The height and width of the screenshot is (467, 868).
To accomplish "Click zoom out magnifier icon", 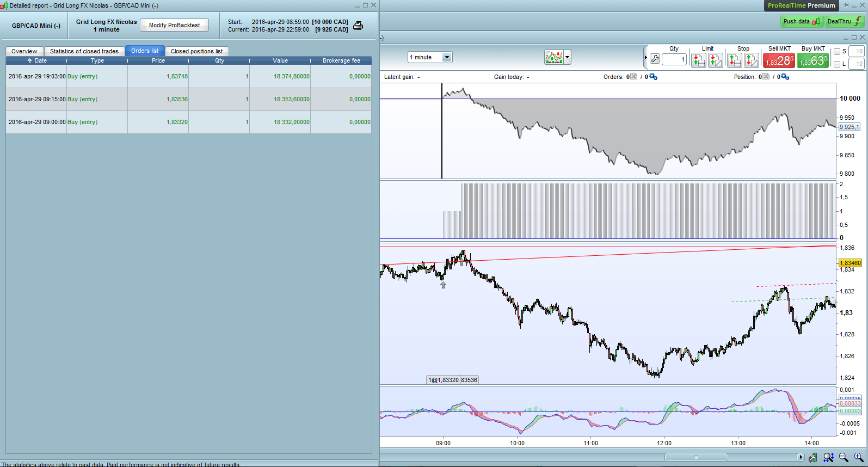I will 844,457.
